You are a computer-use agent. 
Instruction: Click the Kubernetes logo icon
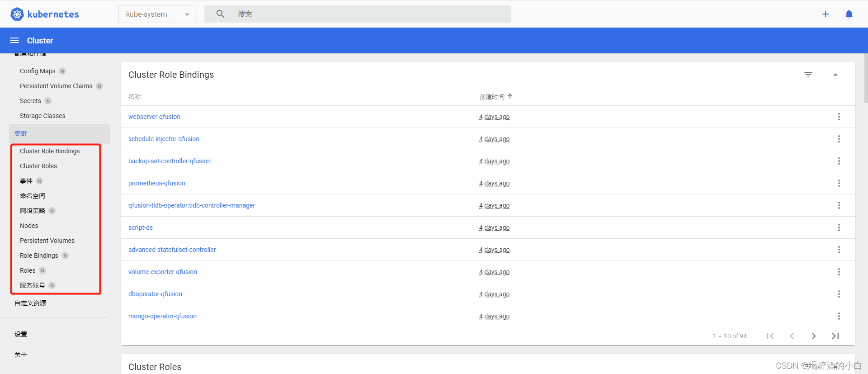click(x=17, y=14)
